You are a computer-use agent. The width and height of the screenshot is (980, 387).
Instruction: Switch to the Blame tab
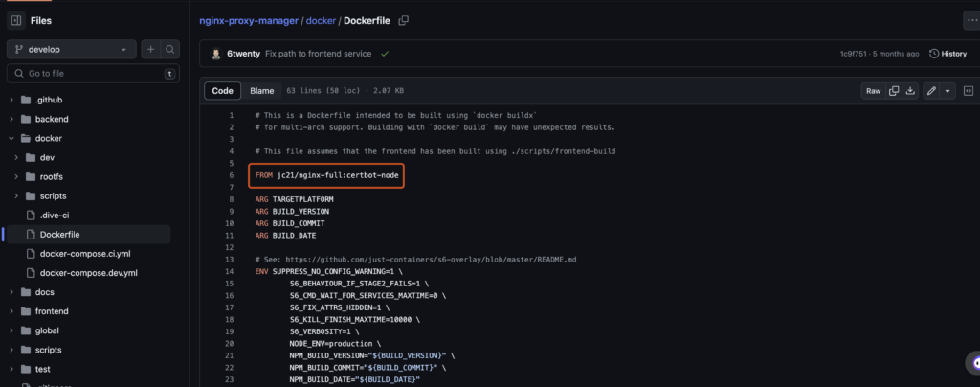coord(262,91)
